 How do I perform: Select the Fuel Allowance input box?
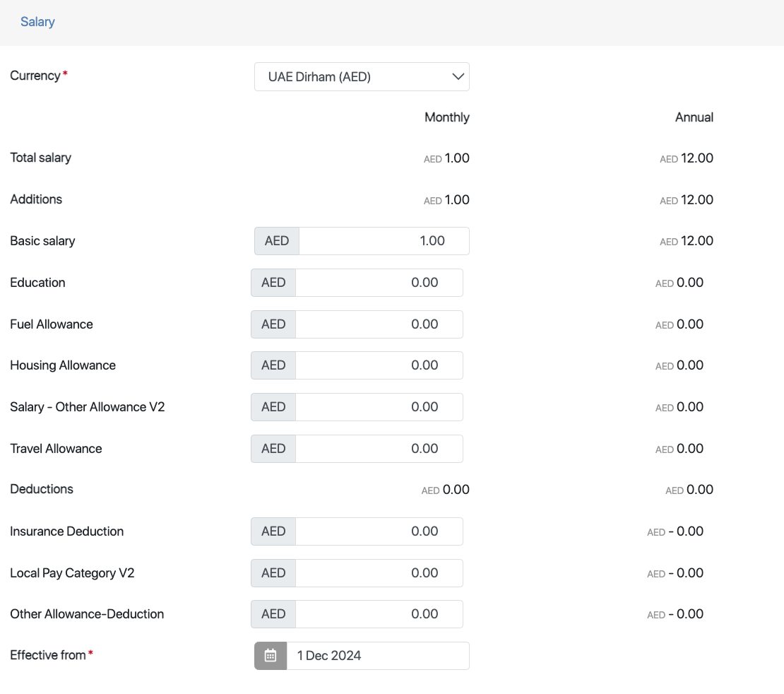pos(379,324)
